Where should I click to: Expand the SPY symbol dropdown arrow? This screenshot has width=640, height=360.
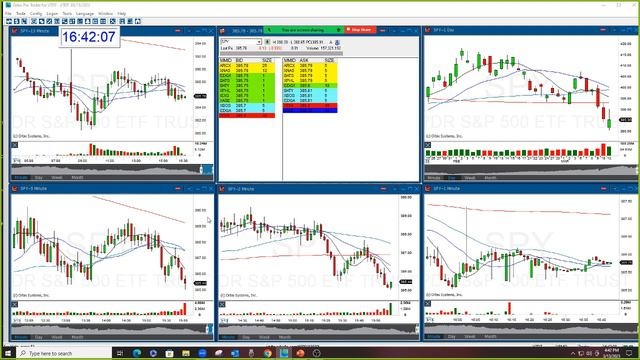pyautogui.click(x=259, y=42)
